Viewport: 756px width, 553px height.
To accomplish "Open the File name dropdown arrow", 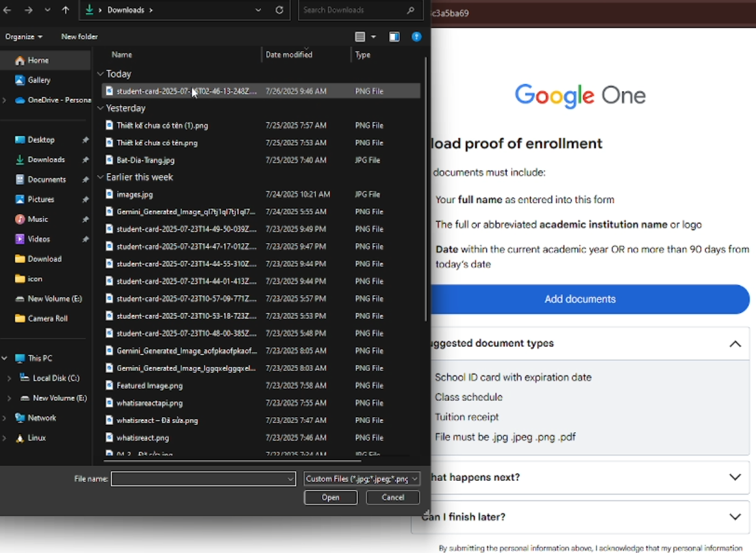I will (x=290, y=479).
